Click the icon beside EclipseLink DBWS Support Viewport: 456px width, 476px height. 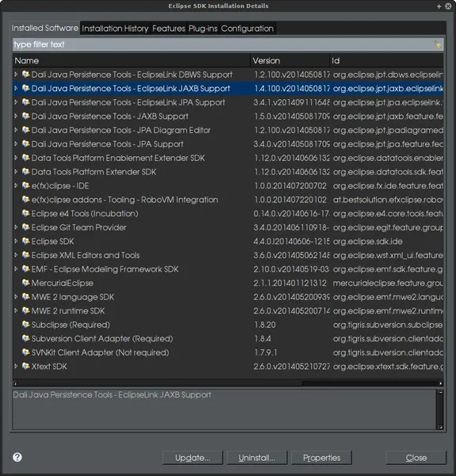pyautogui.click(x=26, y=75)
